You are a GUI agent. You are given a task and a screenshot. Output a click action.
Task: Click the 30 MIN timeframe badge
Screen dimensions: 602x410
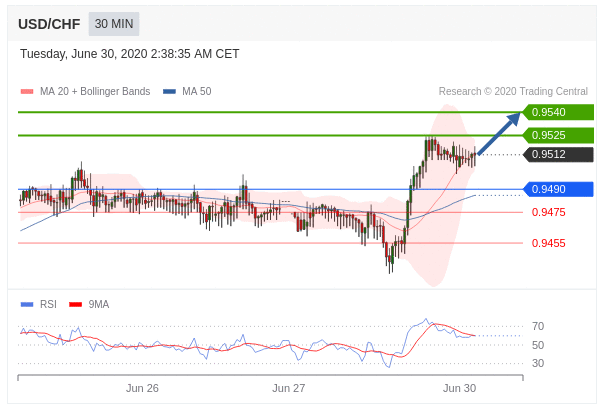114,24
